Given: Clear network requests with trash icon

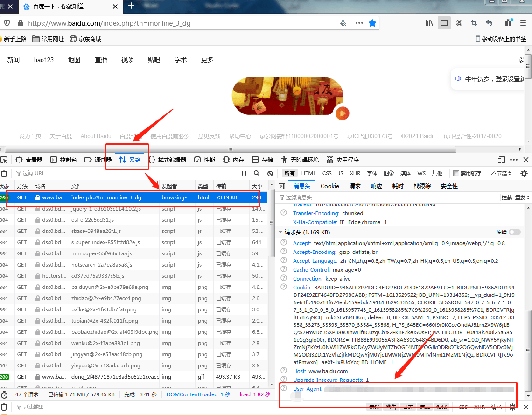Looking at the screenshot, I should point(4,173).
